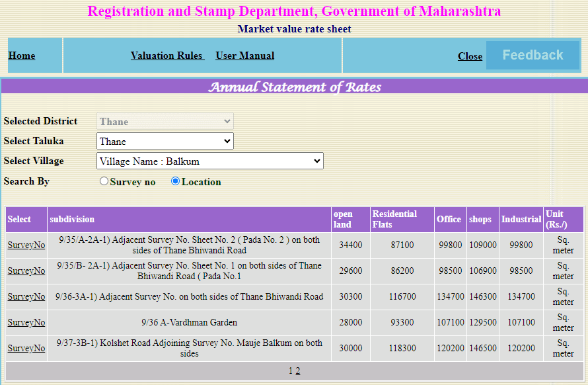Viewport: 588px width, 385px height.
Task: Click open land value 28000
Action: [351, 322]
